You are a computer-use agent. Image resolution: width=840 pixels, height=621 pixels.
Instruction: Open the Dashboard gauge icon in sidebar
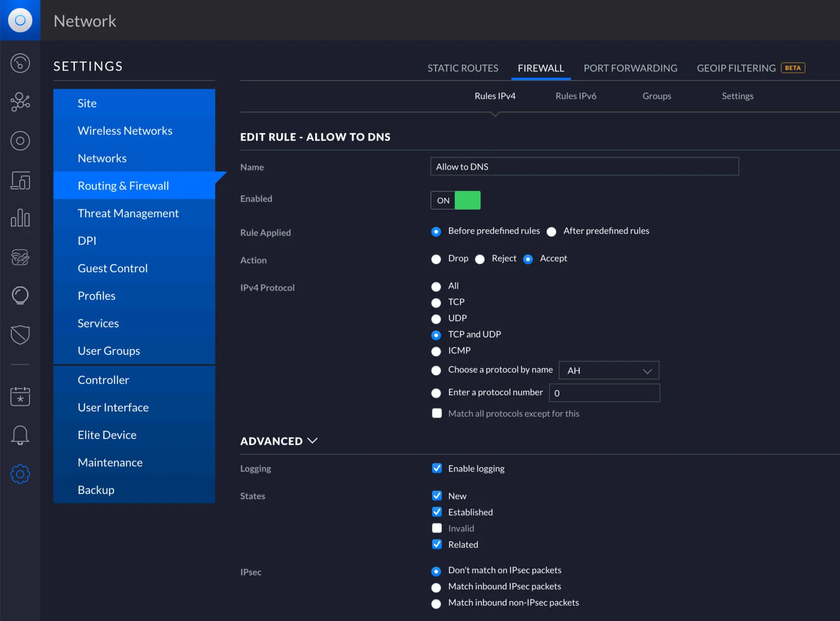pyautogui.click(x=20, y=63)
